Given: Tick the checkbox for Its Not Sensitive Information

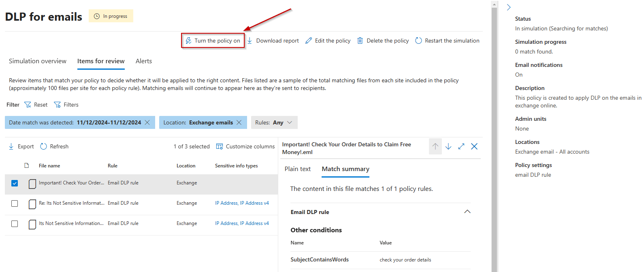Looking at the screenshot, I should click(15, 224).
